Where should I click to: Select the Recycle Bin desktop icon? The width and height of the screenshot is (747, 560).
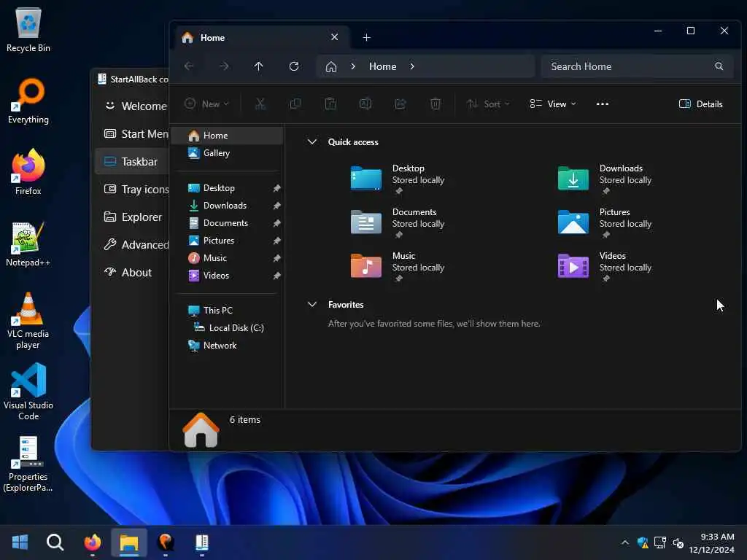click(28, 31)
